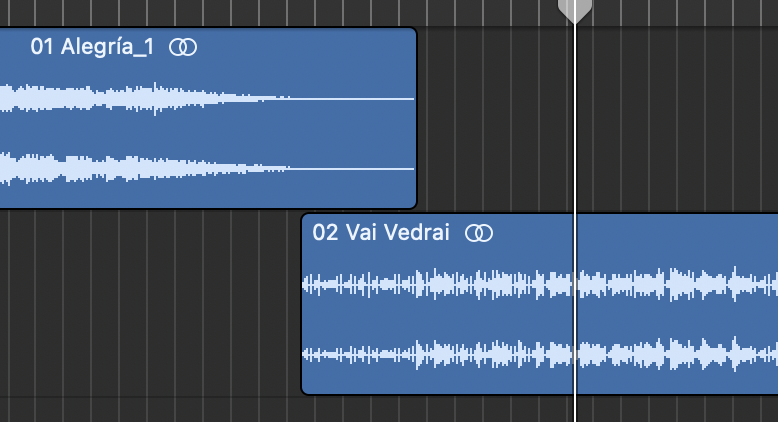778x422 pixels.
Task: Select the 01 Alegría_1 region name label
Action: pyautogui.click(x=92, y=47)
